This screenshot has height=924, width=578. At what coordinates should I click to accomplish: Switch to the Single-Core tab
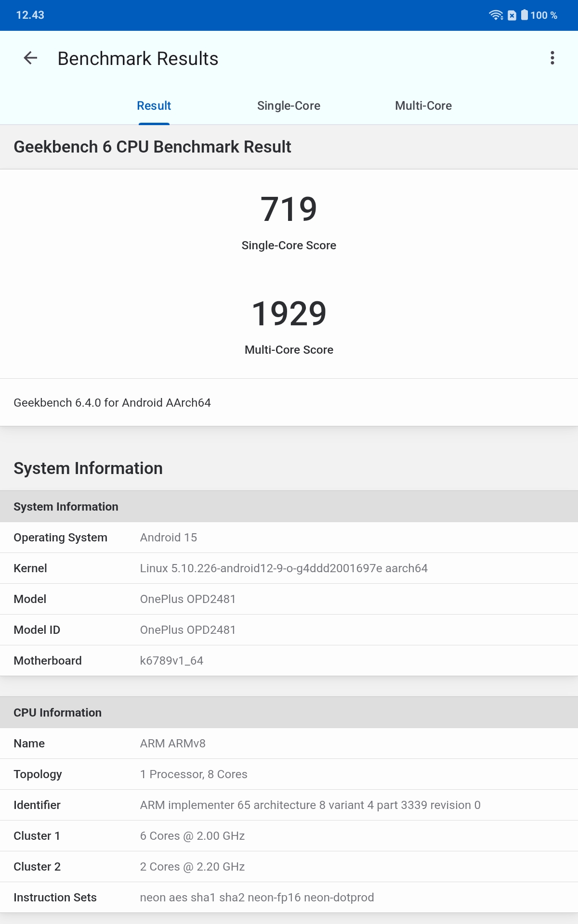[289, 106]
